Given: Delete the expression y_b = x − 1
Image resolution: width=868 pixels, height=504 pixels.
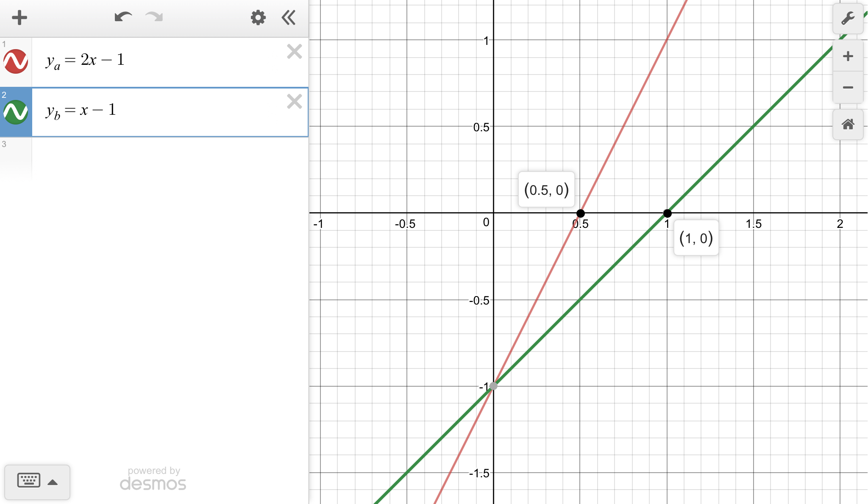Looking at the screenshot, I should (294, 102).
